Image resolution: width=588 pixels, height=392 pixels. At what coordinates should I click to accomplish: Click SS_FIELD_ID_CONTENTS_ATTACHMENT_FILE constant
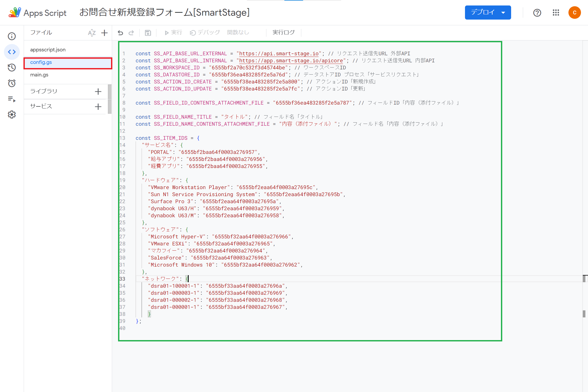tap(209, 103)
